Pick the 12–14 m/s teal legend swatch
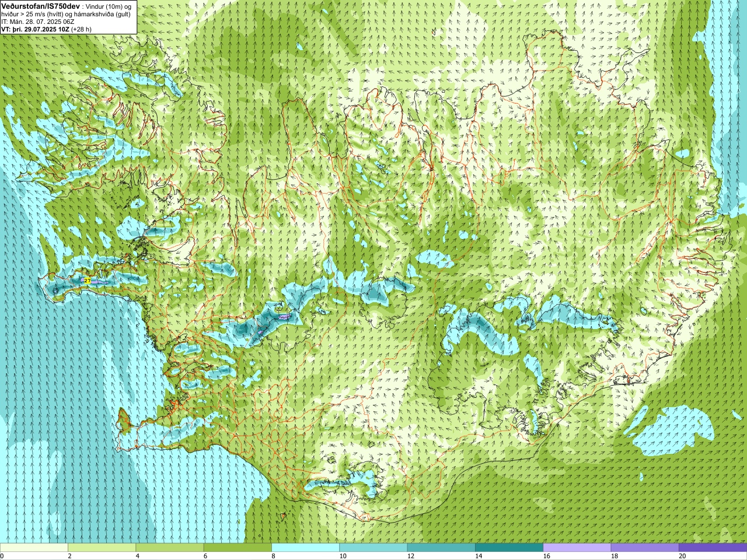747x560 pixels. click(x=441, y=548)
